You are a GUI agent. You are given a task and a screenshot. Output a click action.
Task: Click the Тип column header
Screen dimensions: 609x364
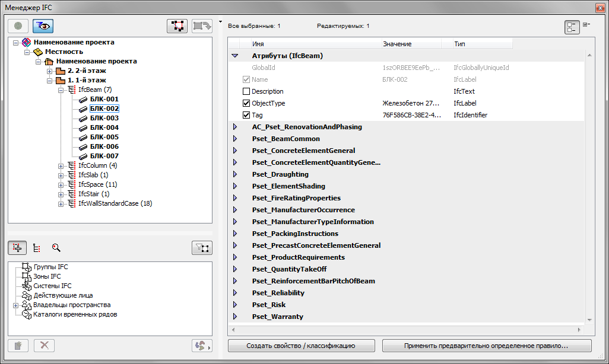click(x=483, y=44)
